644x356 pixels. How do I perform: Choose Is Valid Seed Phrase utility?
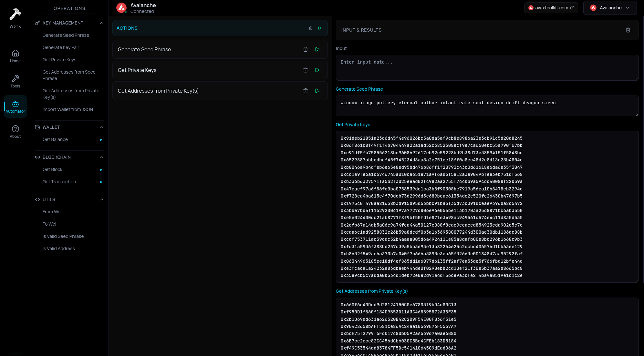(63, 236)
